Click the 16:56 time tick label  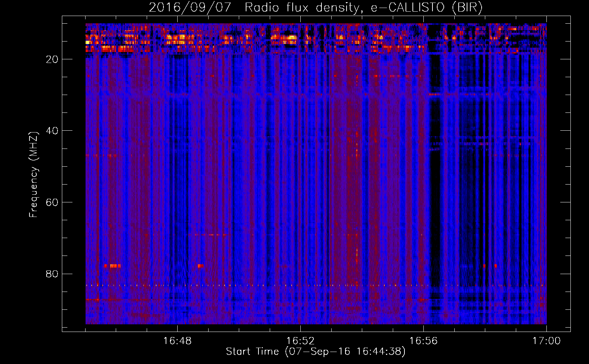click(x=423, y=341)
